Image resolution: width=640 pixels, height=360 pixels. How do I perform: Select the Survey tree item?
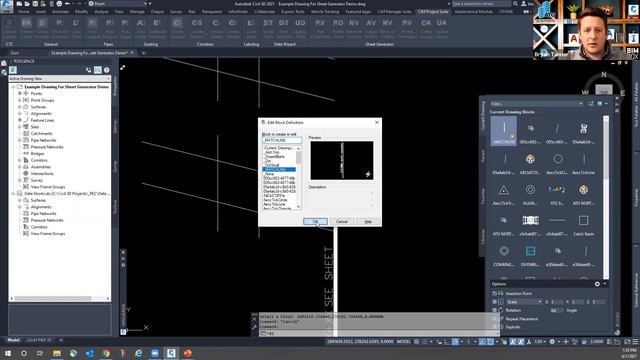click(36, 180)
